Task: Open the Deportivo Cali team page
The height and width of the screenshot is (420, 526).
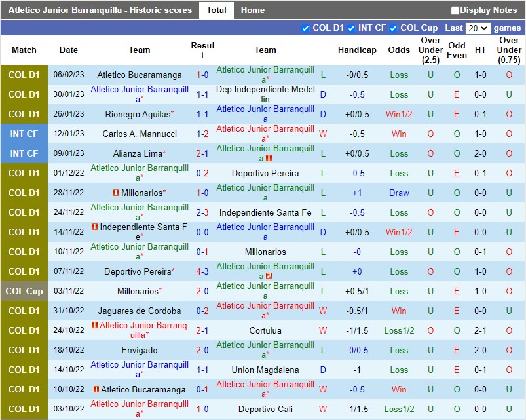Action: (265, 409)
